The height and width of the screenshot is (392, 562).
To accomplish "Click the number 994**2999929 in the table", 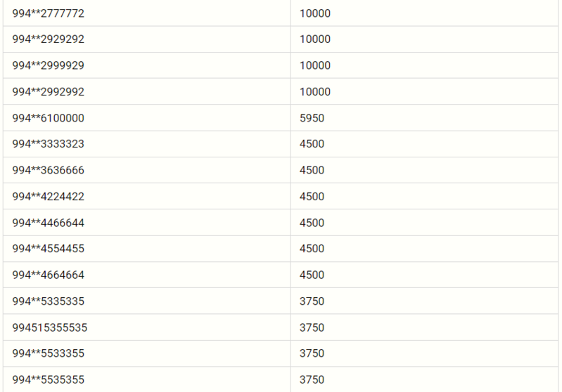I will pos(48,65).
